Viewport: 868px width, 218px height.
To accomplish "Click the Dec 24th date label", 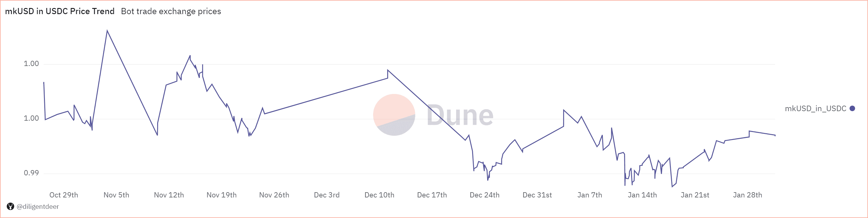I will click(484, 195).
